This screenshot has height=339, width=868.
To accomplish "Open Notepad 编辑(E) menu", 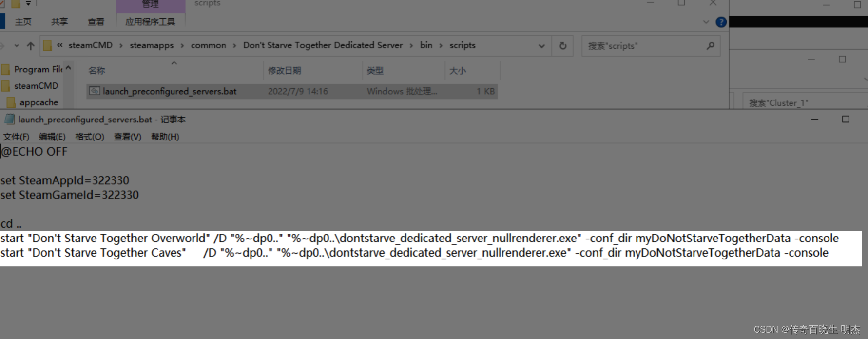I will [x=52, y=137].
